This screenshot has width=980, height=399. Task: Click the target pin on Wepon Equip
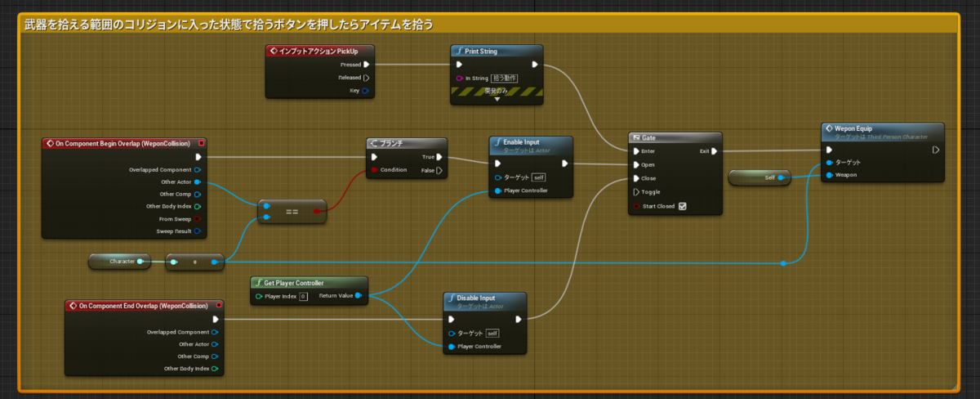(829, 162)
